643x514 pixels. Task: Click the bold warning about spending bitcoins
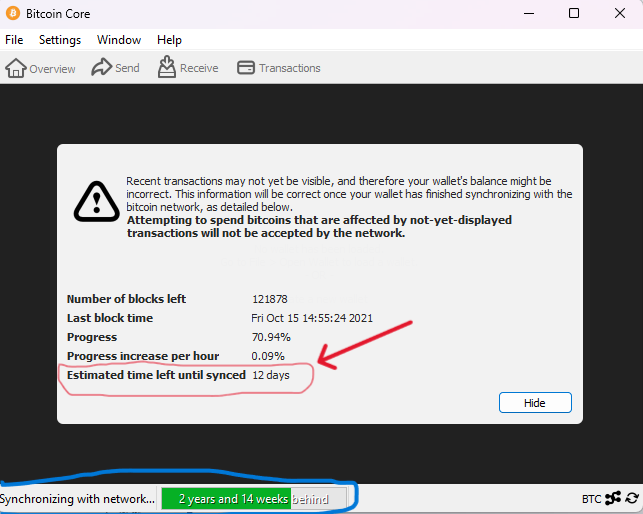tap(319, 226)
